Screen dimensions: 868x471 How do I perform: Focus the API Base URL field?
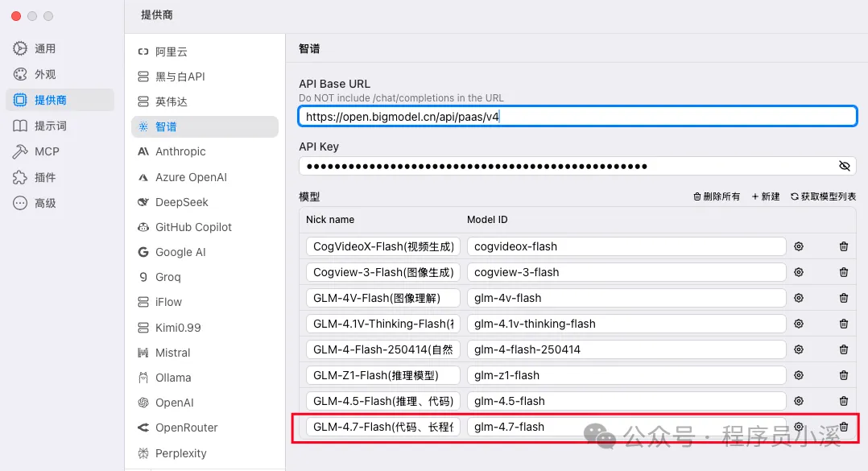click(x=577, y=116)
